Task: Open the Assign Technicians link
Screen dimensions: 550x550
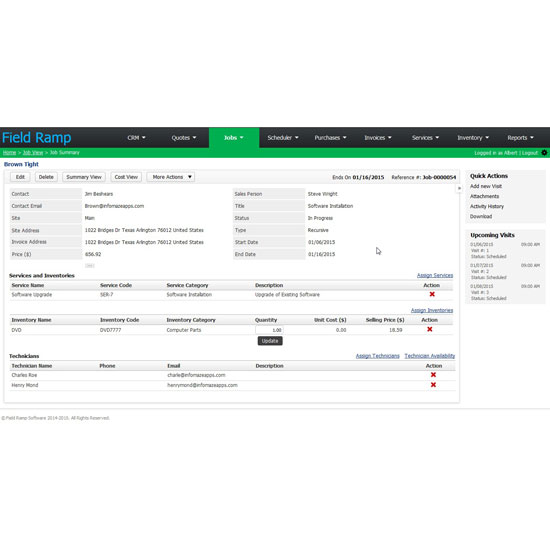Action: coord(377,356)
